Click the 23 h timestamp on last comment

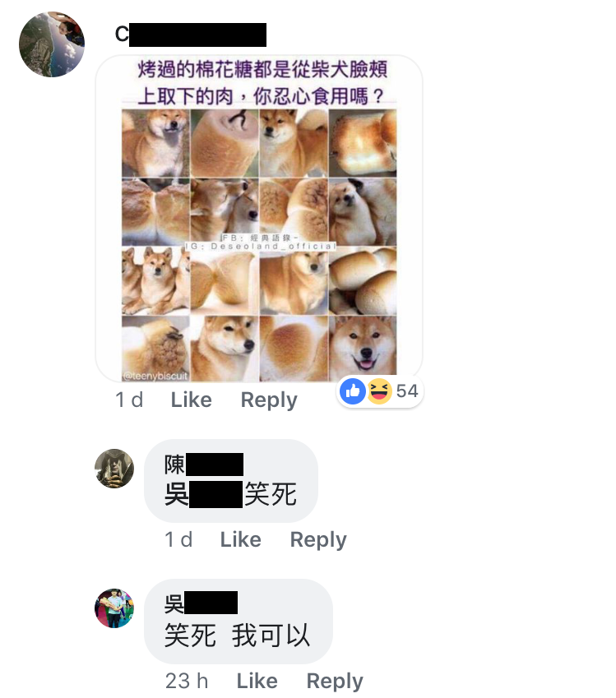pyautogui.click(x=187, y=681)
